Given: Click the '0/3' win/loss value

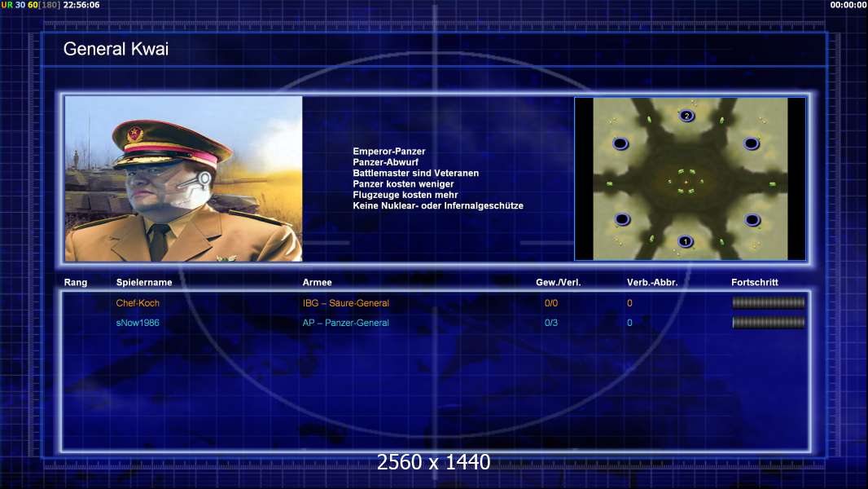Looking at the screenshot, I should [550, 323].
